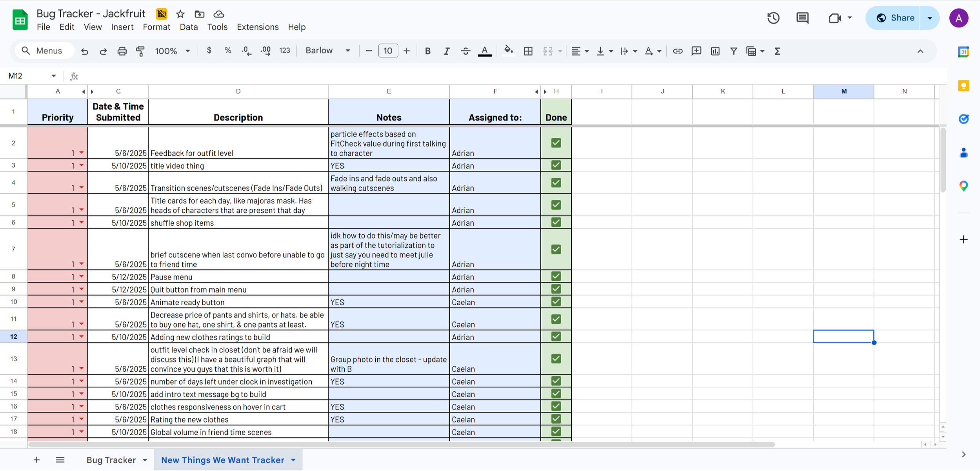Add a new sheet with the plus button
Image resolution: width=980 pixels, height=471 pixels.
pyautogui.click(x=36, y=460)
